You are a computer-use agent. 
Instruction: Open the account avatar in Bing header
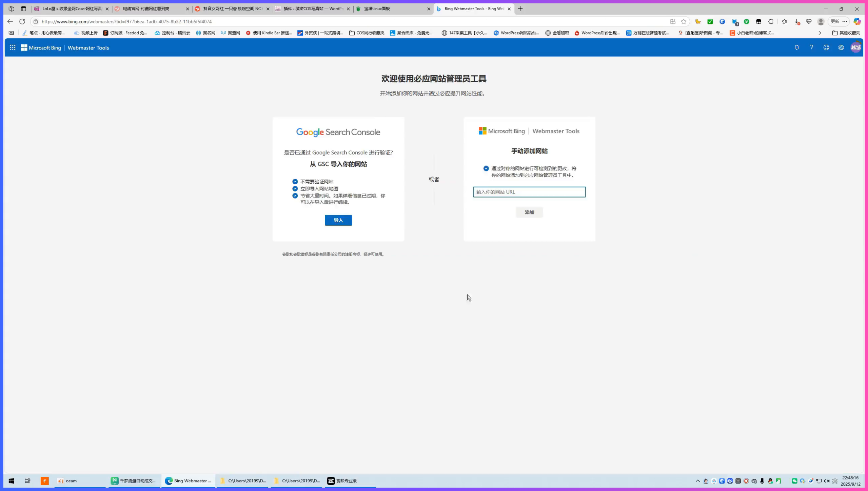[x=856, y=47]
